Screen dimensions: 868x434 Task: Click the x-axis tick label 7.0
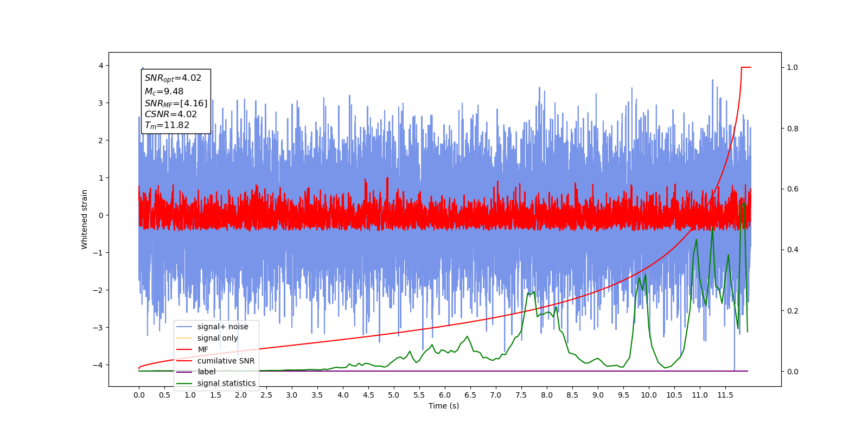(x=496, y=395)
